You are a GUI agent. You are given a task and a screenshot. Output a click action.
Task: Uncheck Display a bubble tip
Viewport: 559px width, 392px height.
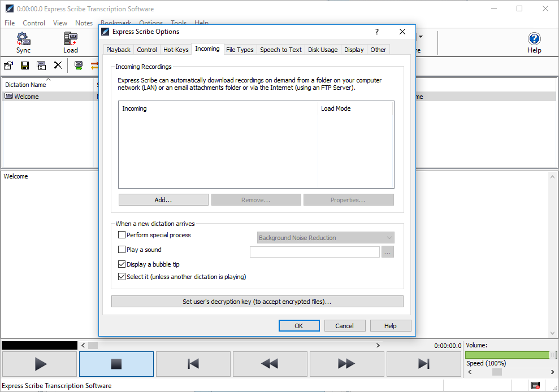point(122,264)
